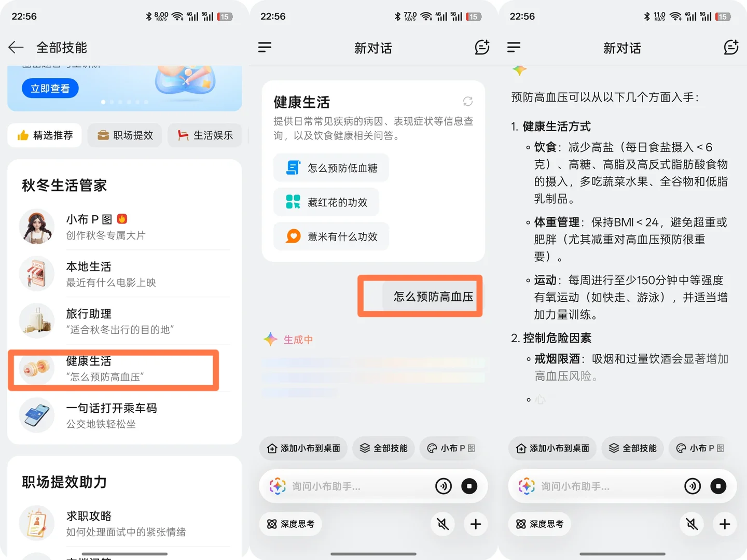The image size is (747, 560).
Task: Open the 健康生活 skill entry
Action: point(114,370)
